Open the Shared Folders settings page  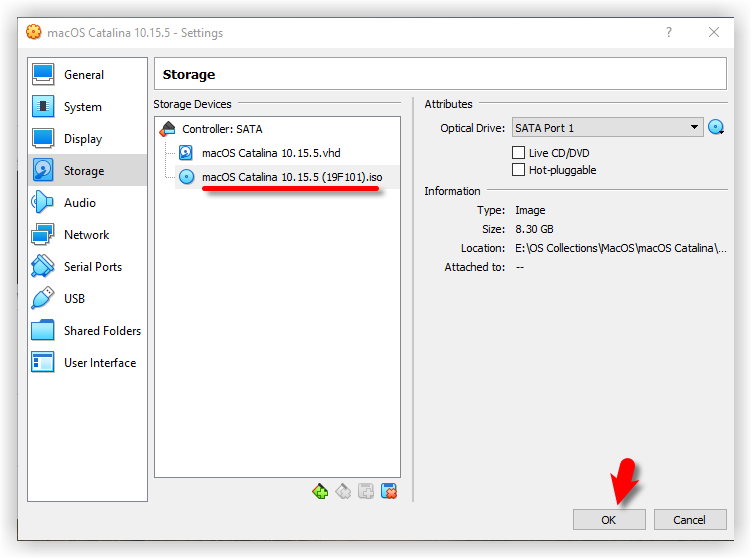coord(102,331)
